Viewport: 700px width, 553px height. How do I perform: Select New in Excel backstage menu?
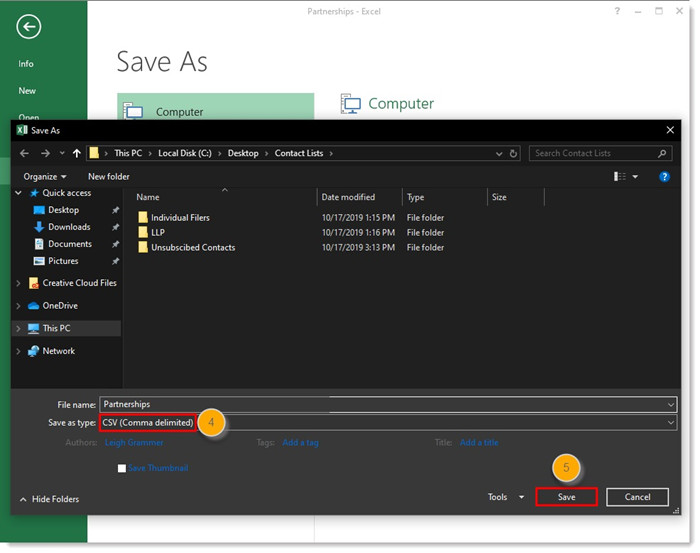27,91
